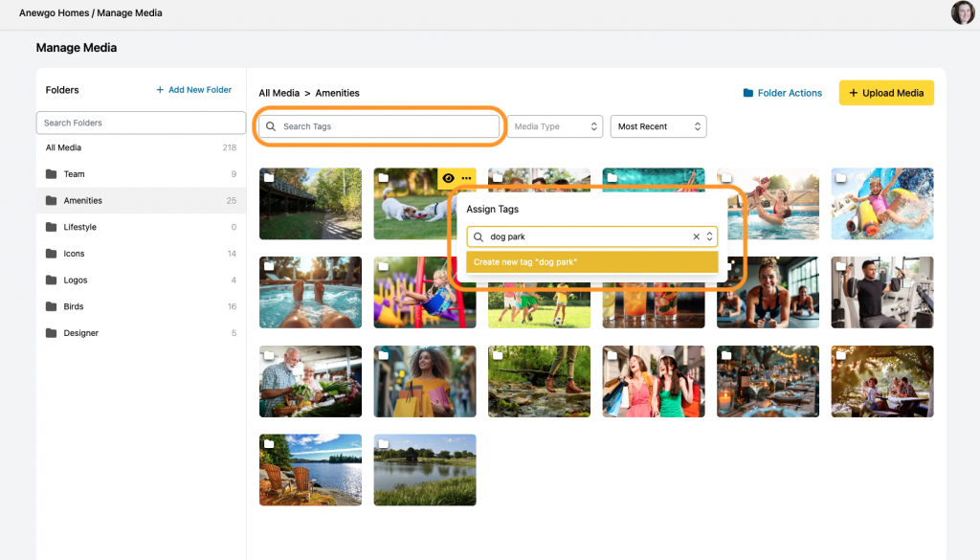Viewport: 980px width, 560px height.
Task: Open the outdoor dinner table thumbnail
Action: pos(768,381)
